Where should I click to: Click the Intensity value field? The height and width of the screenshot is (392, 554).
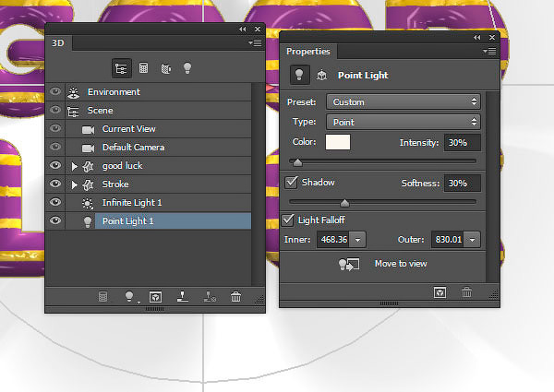point(463,143)
